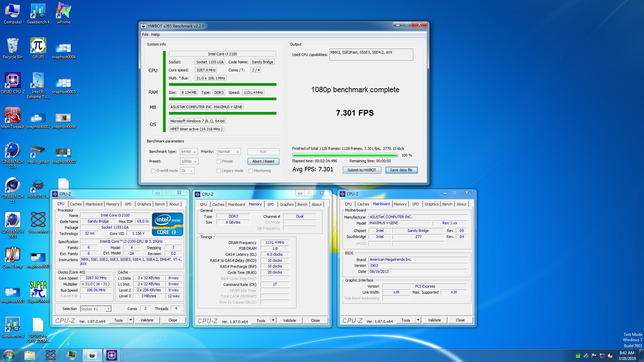Expand Tools arrow in CPU tab CPU-Z window
This screenshot has height=362, width=644.
coord(130,320)
